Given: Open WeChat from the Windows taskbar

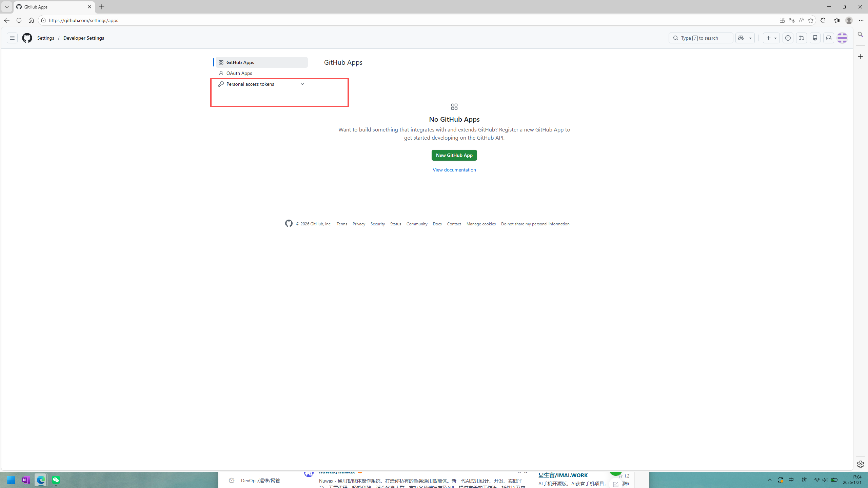Looking at the screenshot, I should click(x=56, y=480).
